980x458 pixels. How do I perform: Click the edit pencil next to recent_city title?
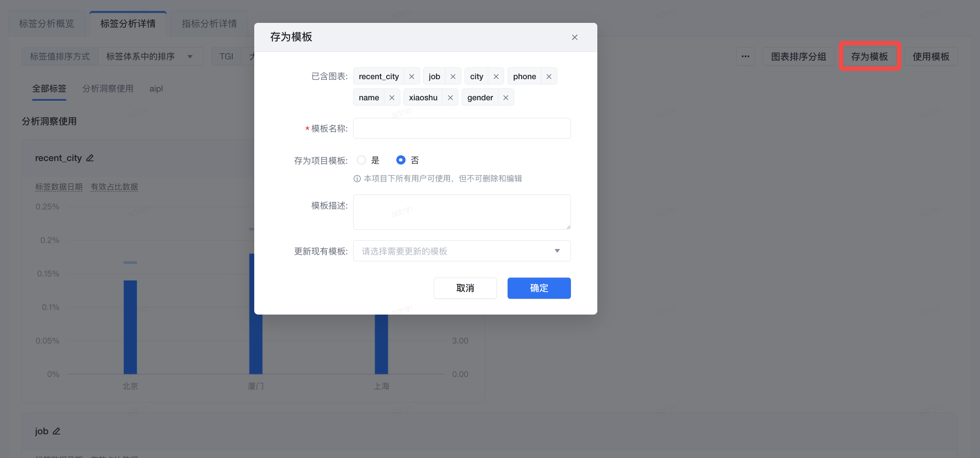(x=90, y=158)
